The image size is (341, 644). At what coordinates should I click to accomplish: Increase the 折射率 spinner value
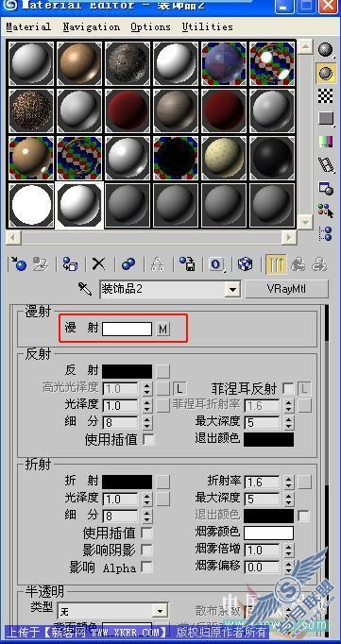click(289, 479)
